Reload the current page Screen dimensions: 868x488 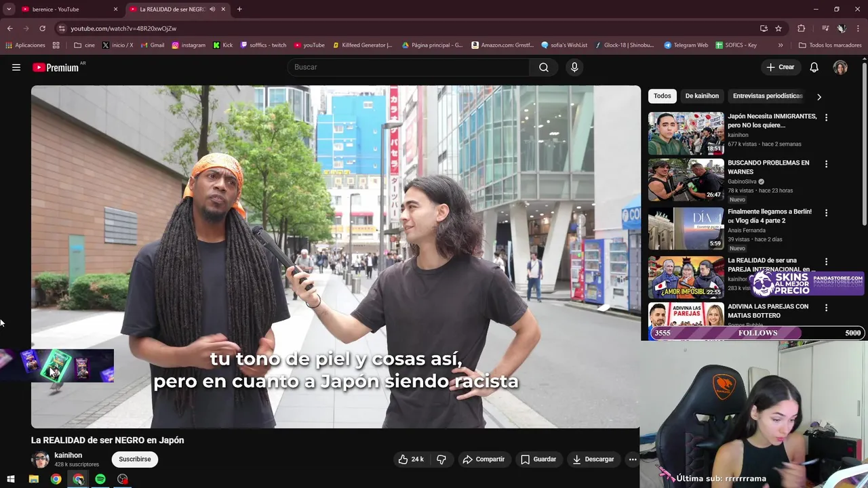click(x=42, y=28)
